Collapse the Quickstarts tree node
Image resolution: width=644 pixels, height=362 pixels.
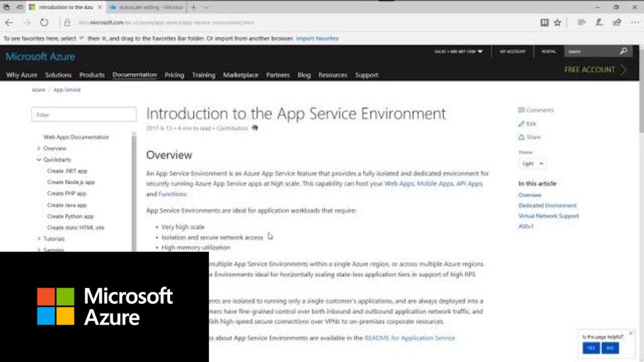click(x=39, y=160)
